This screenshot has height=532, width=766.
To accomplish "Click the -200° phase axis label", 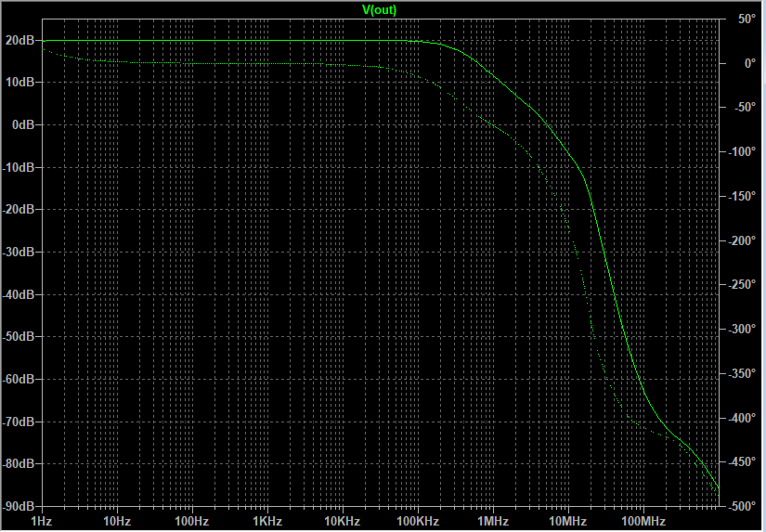I will tap(743, 240).
